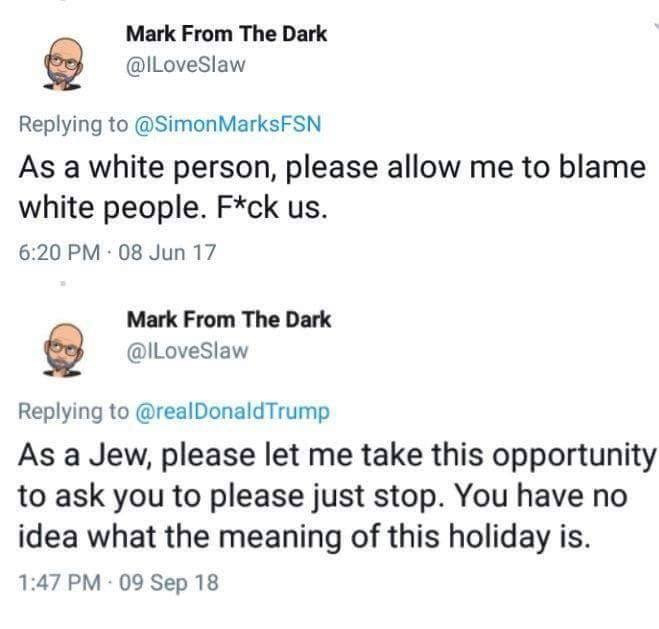
Task: Open the 09 Sep 18 date
Action: [x=169, y=582]
